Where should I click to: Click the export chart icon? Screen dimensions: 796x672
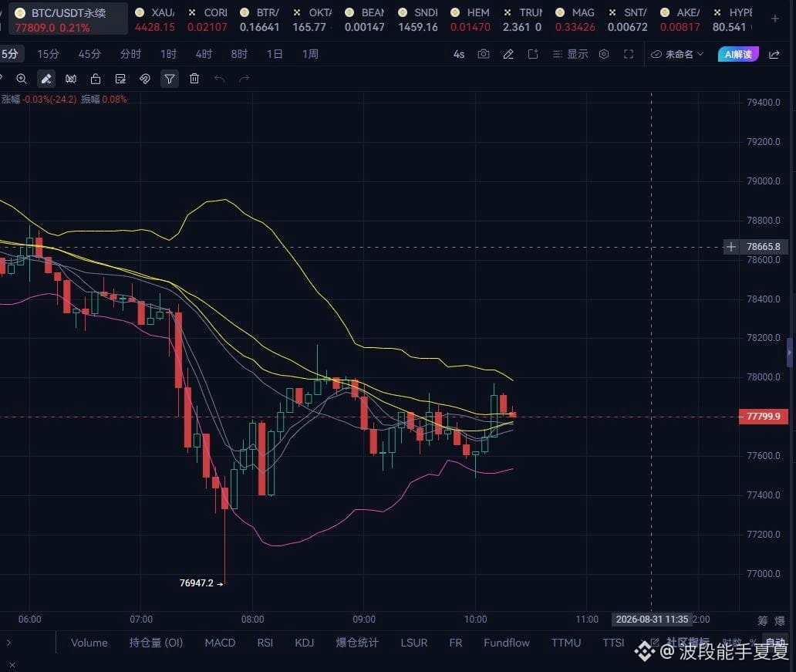tap(533, 54)
